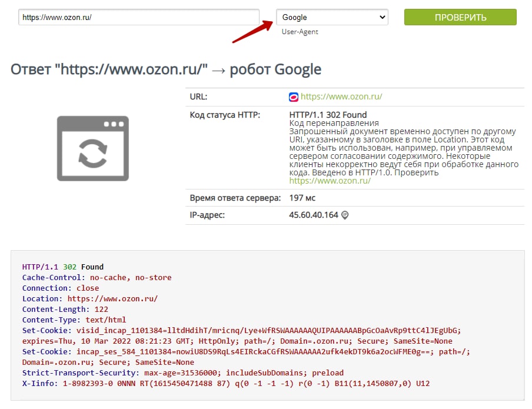Click the Content-Length: 122 line

[65, 309]
